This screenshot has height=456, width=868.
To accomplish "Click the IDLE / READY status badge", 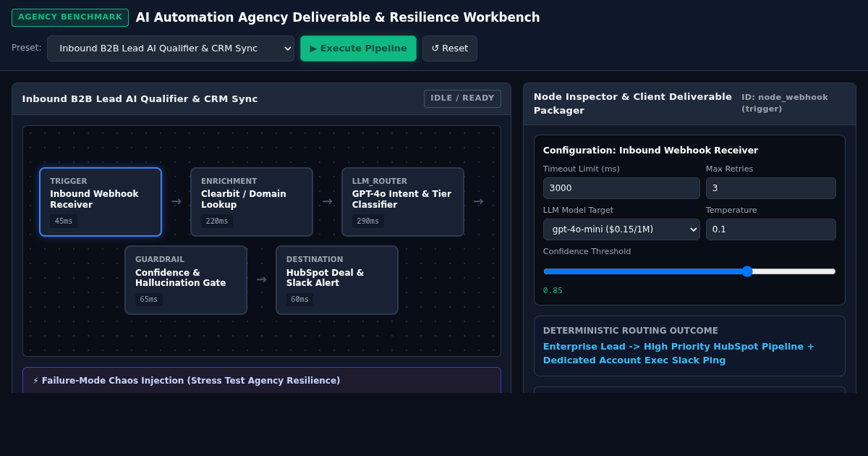I will click(462, 98).
